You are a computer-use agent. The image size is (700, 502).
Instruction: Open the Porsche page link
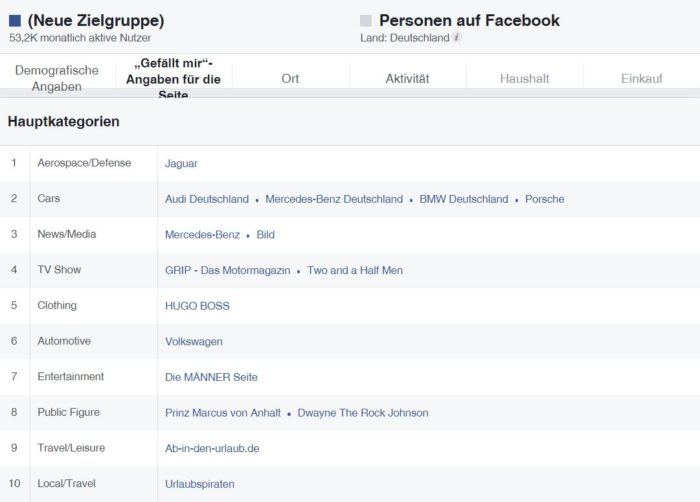click(545, 199)
